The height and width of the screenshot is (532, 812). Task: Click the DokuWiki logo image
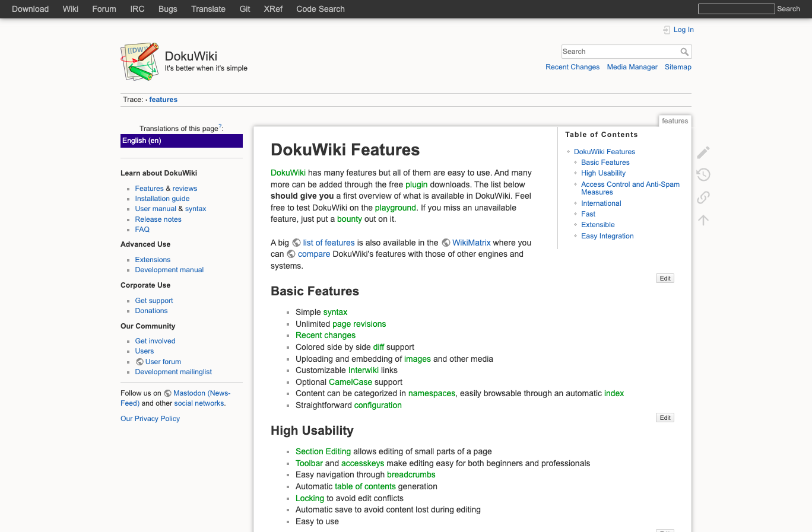140,61
